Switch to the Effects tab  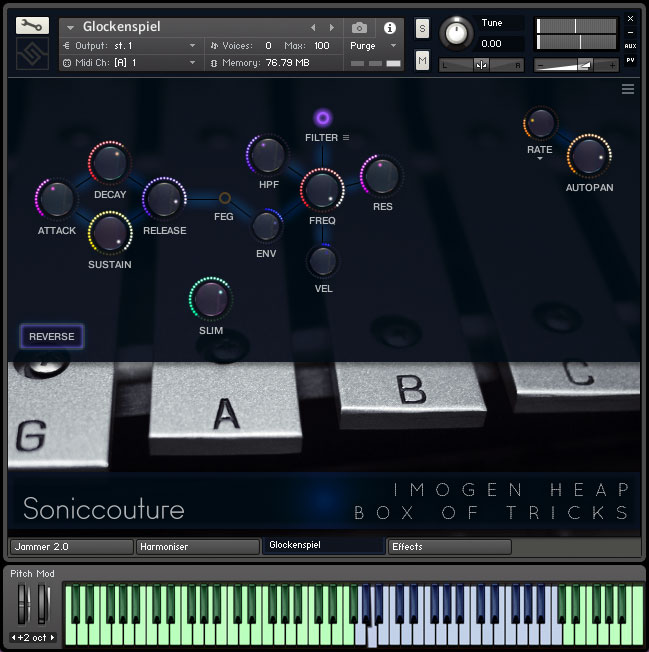point(449,546)
